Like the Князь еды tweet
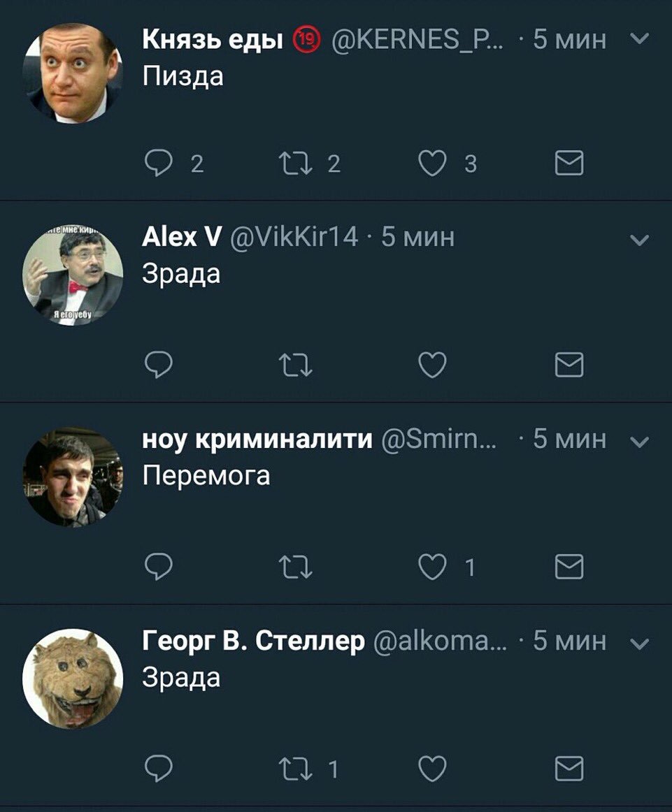The image size is (672, 812). coord(432,163)
